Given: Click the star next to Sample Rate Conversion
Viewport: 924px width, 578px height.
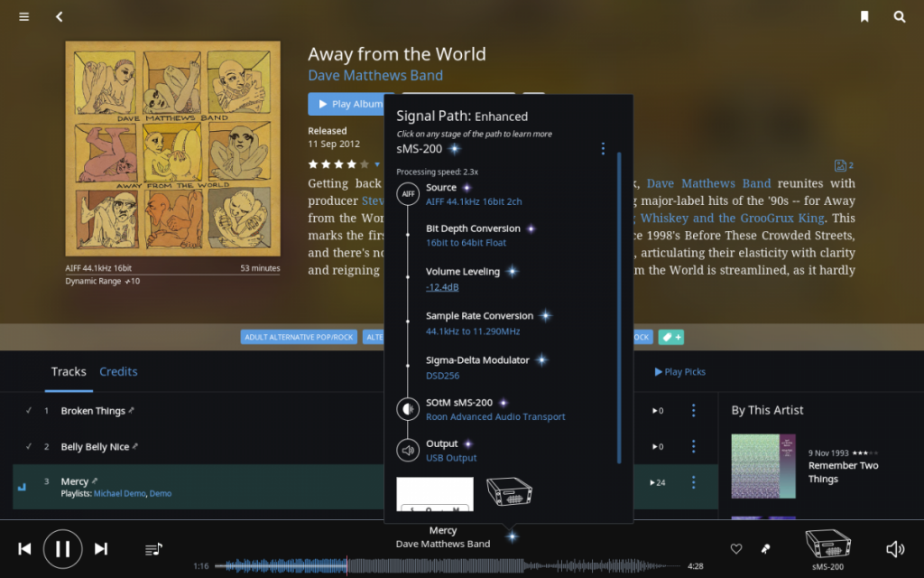Looking at the screenshot, I should click(546, 315).
